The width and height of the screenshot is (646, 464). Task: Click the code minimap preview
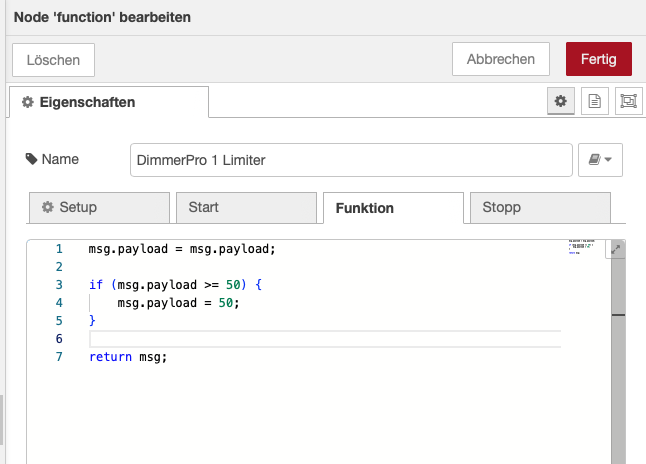pyautogui.click(x=581, y=247)
